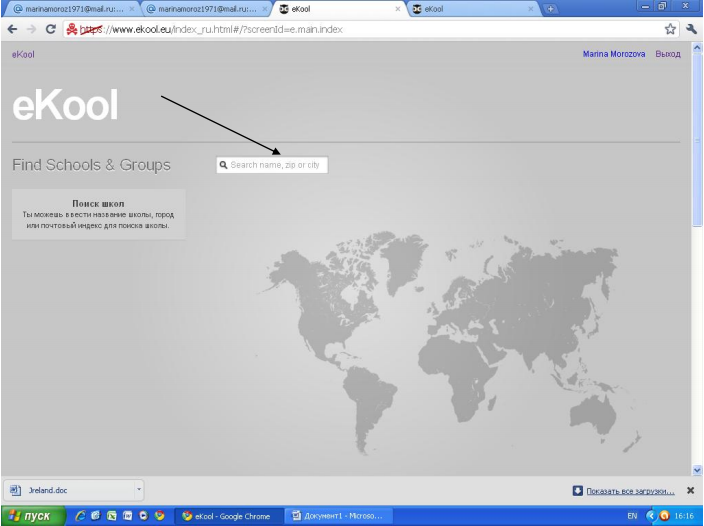Close the first mail.ru tab
Image resolution: width=704 pixels, height=526 pixels.
(132, 9)
